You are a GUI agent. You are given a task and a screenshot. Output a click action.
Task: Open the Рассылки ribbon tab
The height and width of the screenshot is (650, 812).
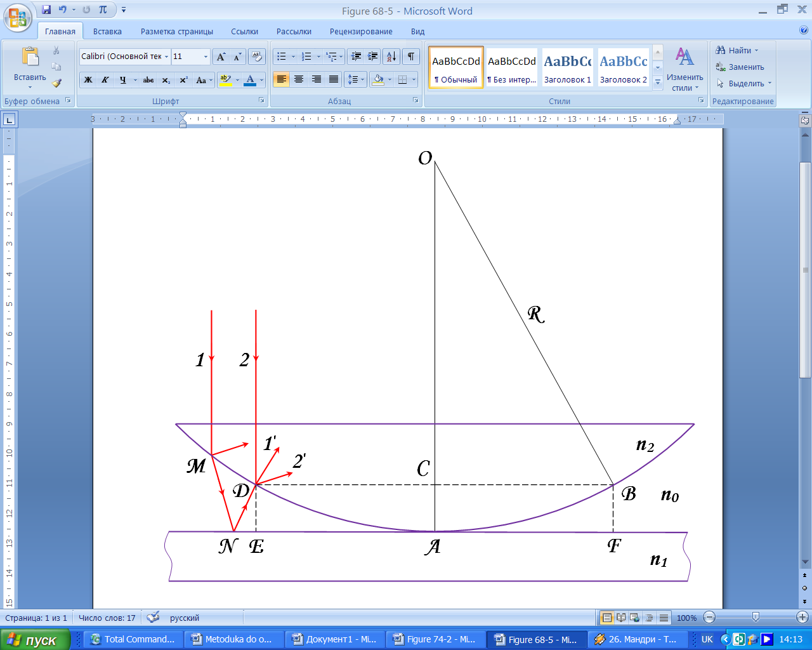tap(294, 31)
